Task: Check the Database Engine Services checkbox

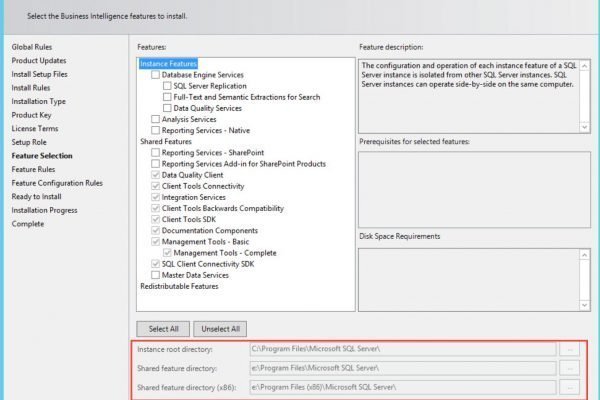Action: tap(155, 75)
